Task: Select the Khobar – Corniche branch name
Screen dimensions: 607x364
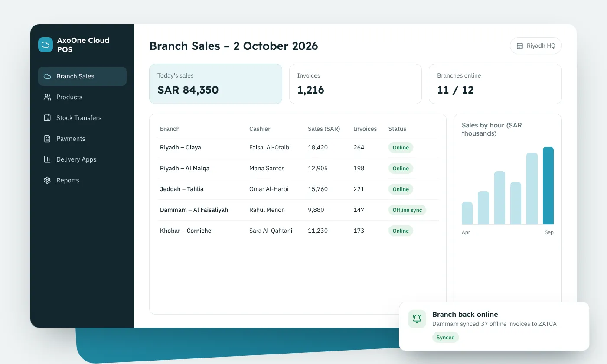Action: tap(186, 231)
